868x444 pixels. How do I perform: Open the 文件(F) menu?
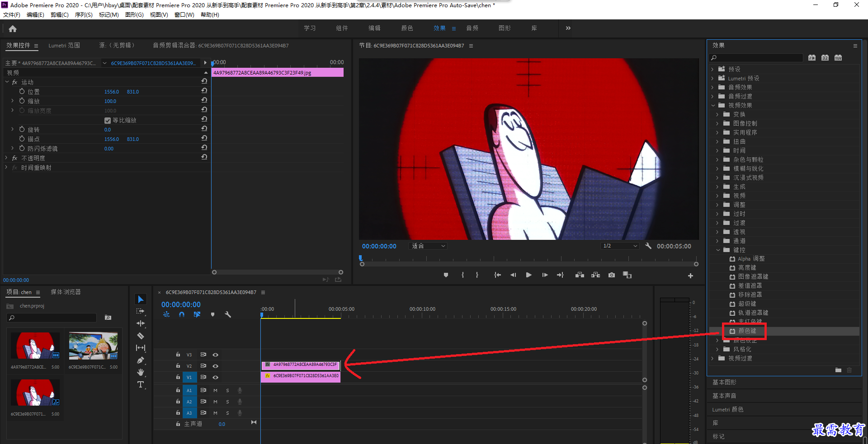click(x=12, y=15)
